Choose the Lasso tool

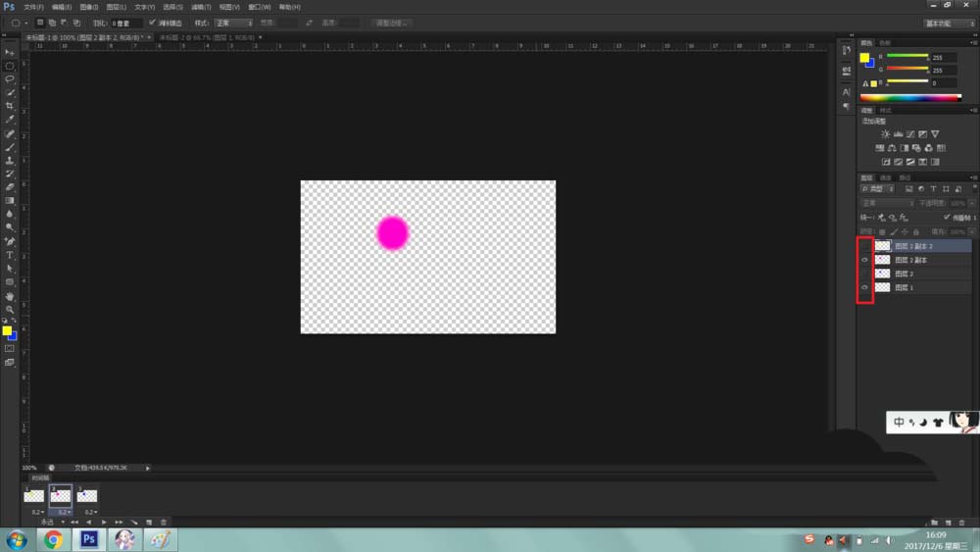10,79
